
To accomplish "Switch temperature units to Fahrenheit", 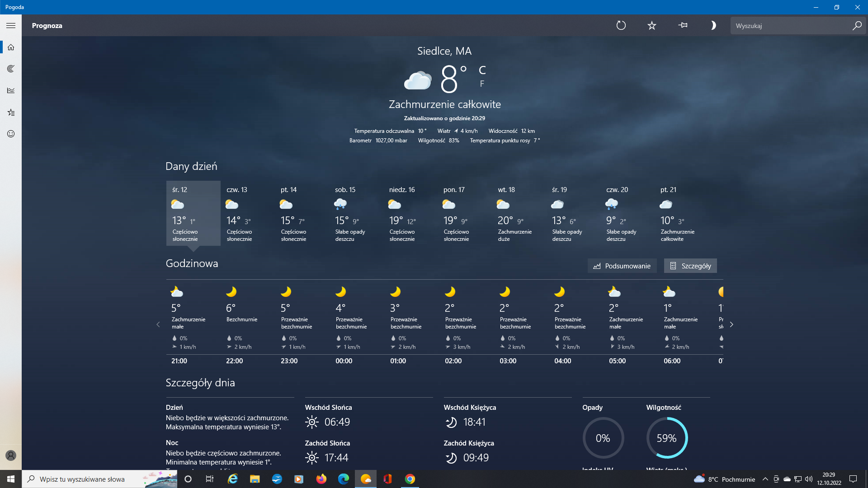I will 482,84.
